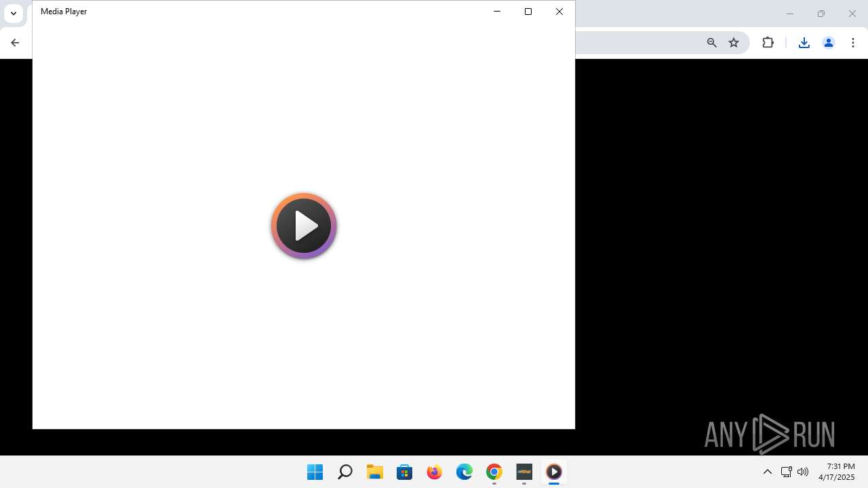This screenshot has width=868, height=488.
Task: Go back in the Chrome browser
Action: pyautogui.click(x=15, y=43)
